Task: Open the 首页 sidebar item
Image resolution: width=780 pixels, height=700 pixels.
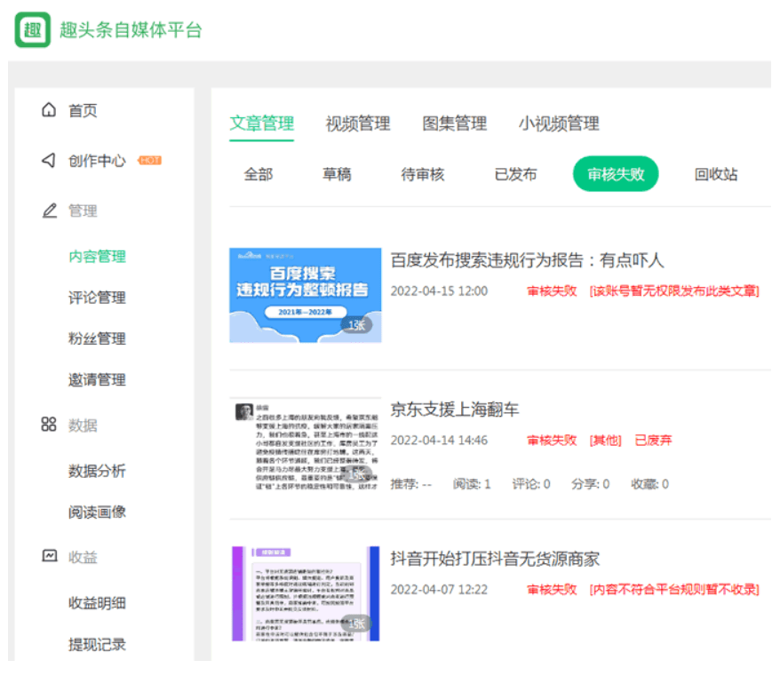Action: (x=83, y=110)
